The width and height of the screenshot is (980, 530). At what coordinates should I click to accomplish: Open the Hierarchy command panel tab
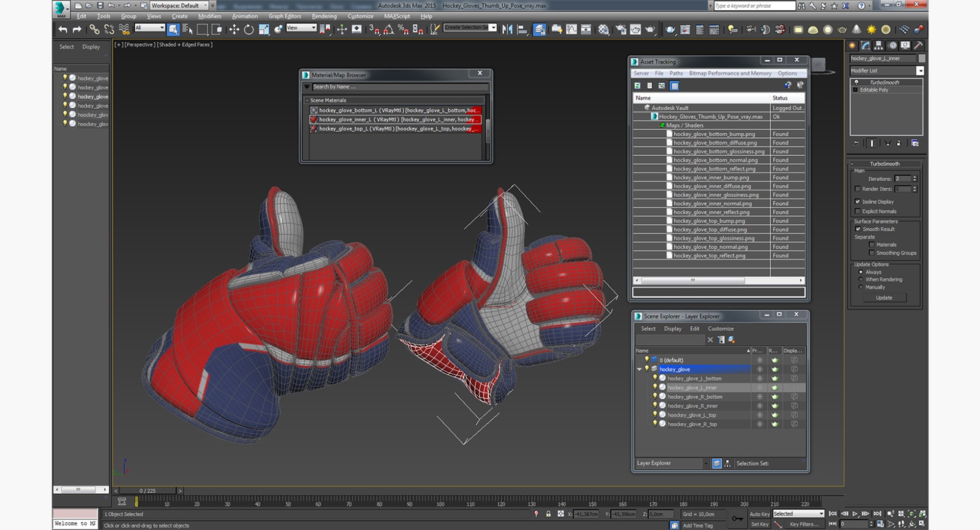coord(878,45)
